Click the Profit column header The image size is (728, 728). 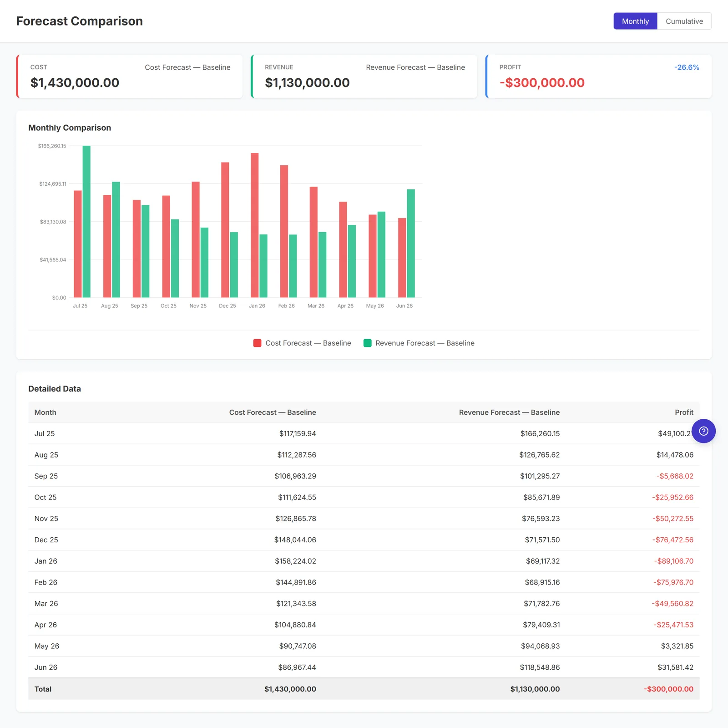684,412
